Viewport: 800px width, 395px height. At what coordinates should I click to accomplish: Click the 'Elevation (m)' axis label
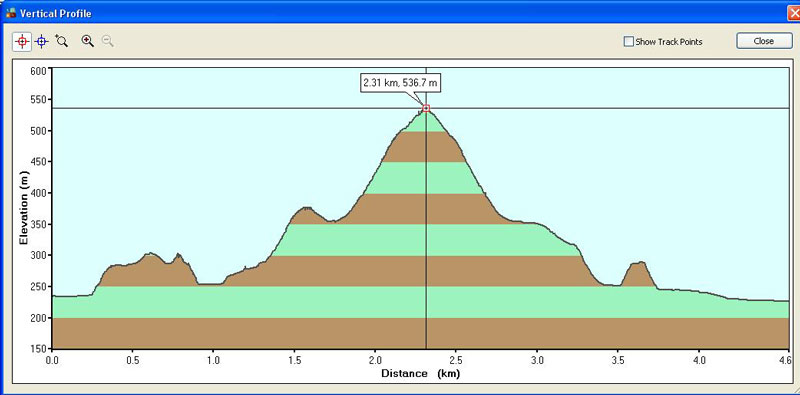23,209
